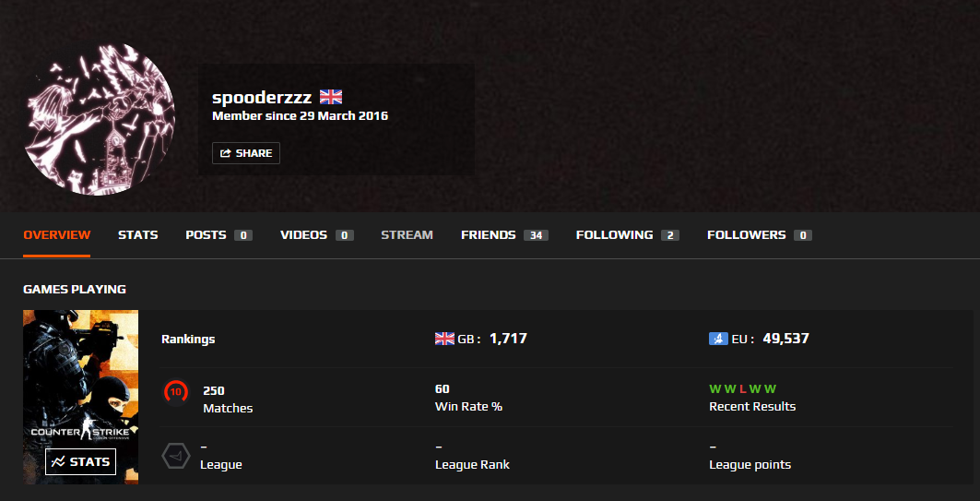Screen dimensions: 980x501
Task: Click the Recent Results W W L W W
Action: pyautogui.click(x=742, y=389)
